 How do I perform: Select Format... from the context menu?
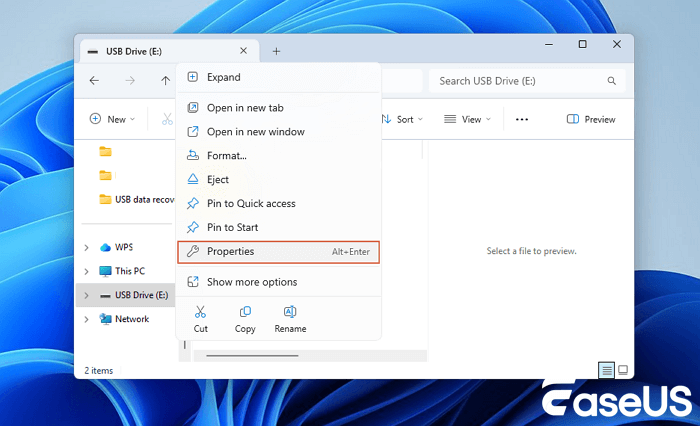tap(279, 155)
